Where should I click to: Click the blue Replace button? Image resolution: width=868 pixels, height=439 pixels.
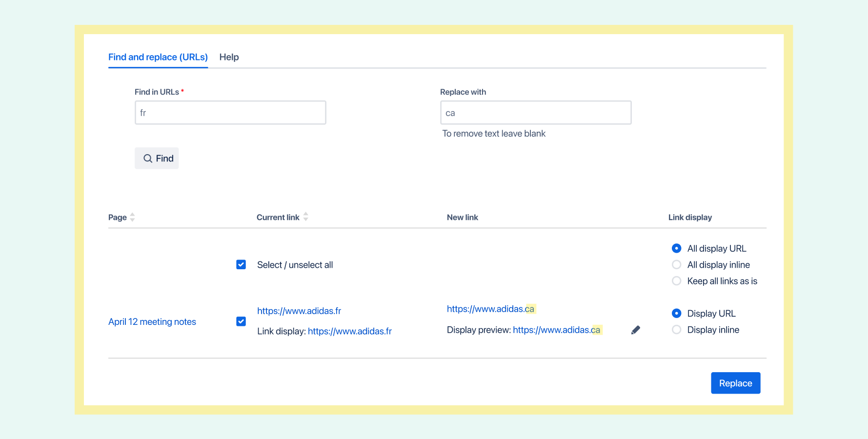tap(735, 383)
